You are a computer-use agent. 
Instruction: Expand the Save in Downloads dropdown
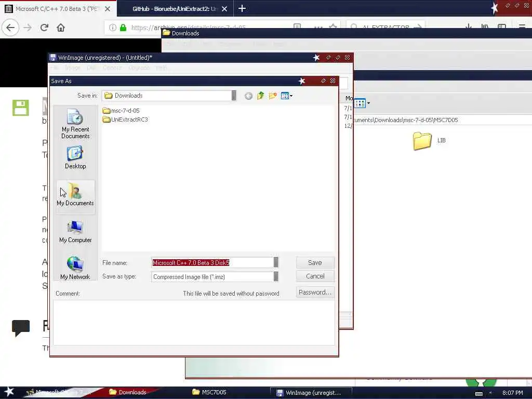point(234,96)
